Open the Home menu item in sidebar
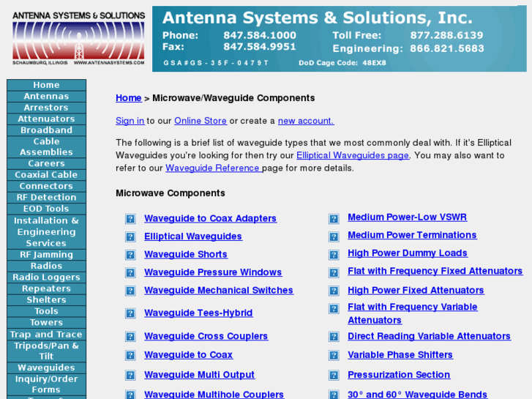The image size is (532, 399). [x=47, y=85]
